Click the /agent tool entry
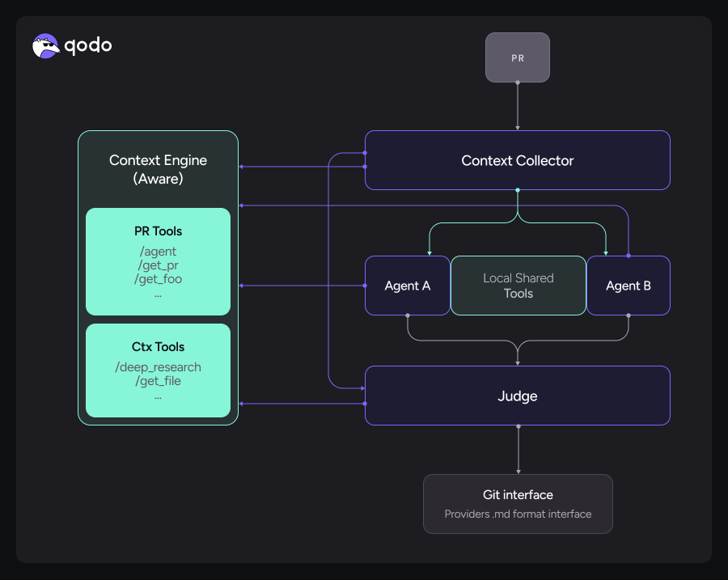This screenshot has height=580, width=728. point(158,252)
